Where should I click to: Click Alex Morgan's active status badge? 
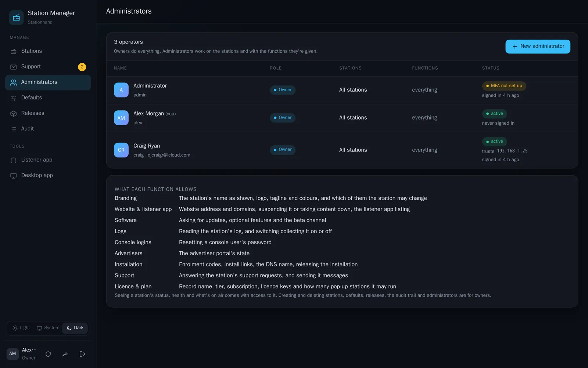[494, 114]
